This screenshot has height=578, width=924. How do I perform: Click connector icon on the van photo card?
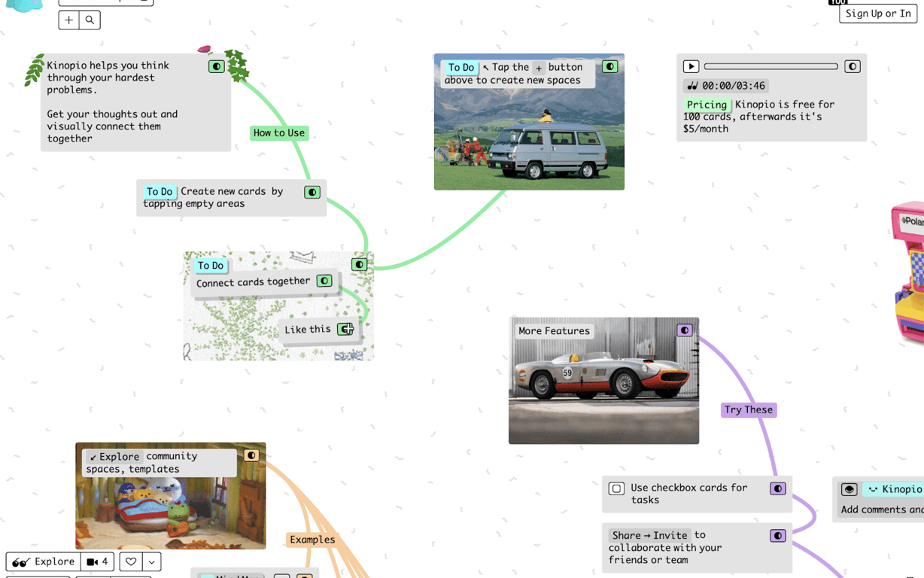click(x=610, y=66)
